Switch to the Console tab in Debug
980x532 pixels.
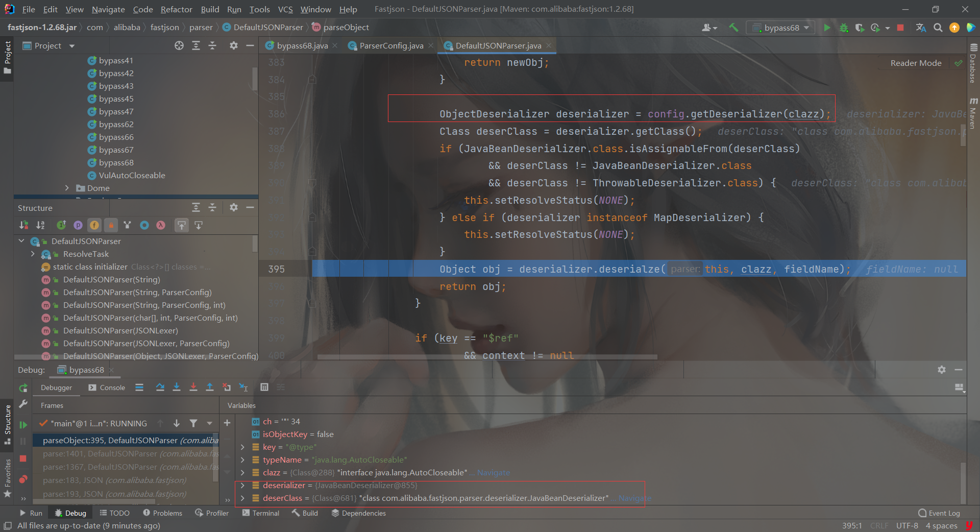point(107,388)
